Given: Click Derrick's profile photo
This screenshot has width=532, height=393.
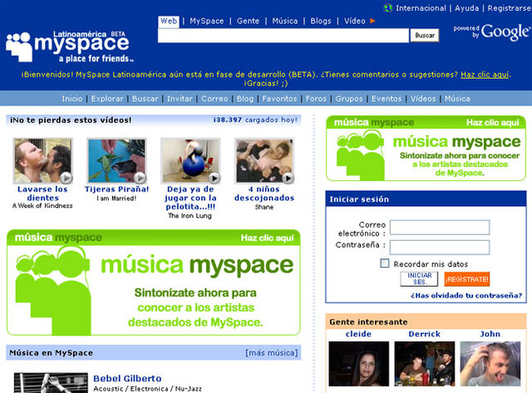Looking at the screenshot, I should coord(425,364).
